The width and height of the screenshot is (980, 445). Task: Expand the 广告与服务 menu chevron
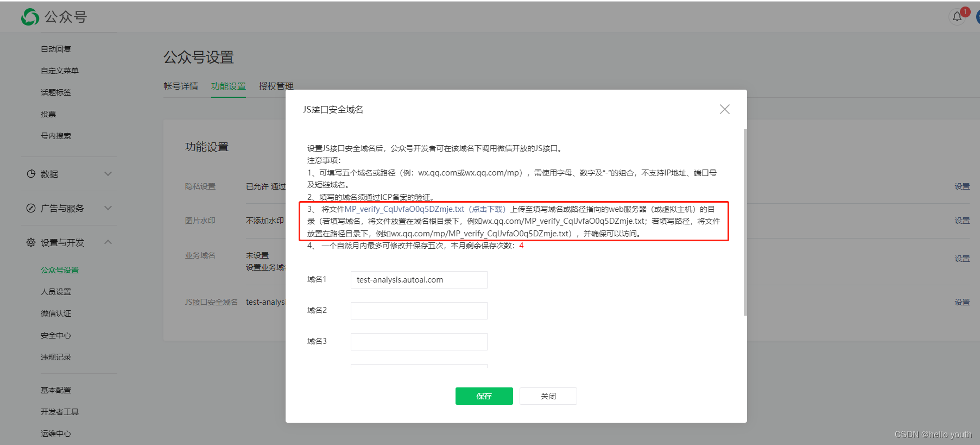point(108,208)
